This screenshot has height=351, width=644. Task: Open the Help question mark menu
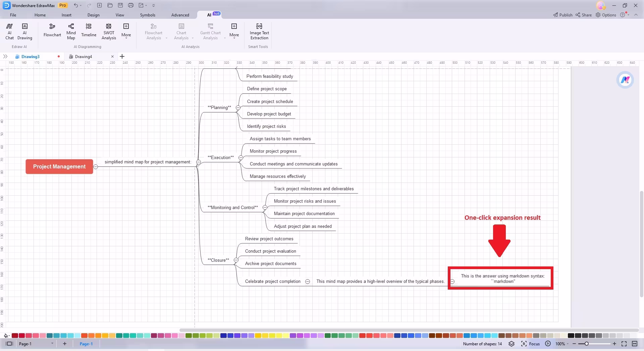coord(623,15)
